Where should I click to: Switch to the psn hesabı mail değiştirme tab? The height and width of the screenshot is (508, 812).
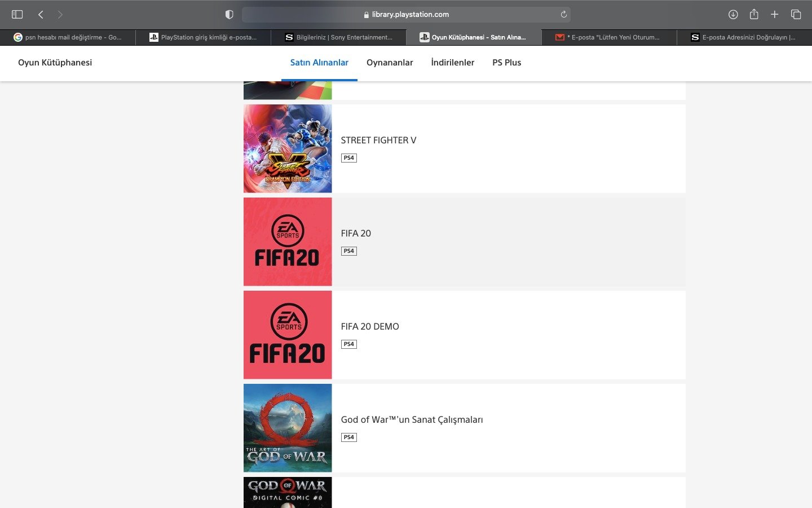68,37
